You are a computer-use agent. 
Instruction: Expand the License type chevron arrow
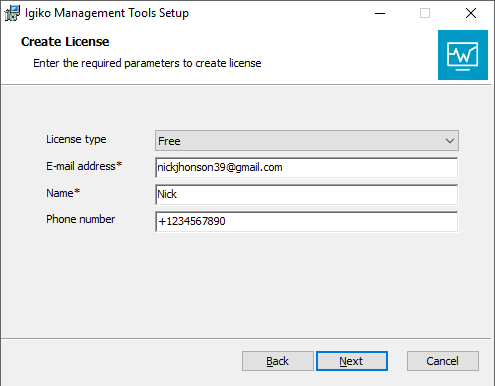[x=450, y=141]
